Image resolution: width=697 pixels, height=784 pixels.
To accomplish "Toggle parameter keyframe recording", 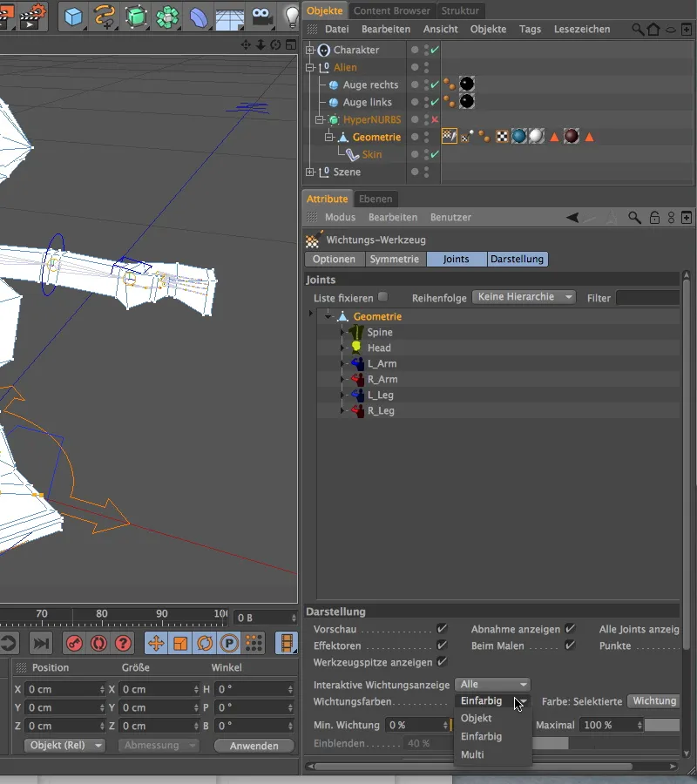I will pyautogui.click(x=229, y=643).
